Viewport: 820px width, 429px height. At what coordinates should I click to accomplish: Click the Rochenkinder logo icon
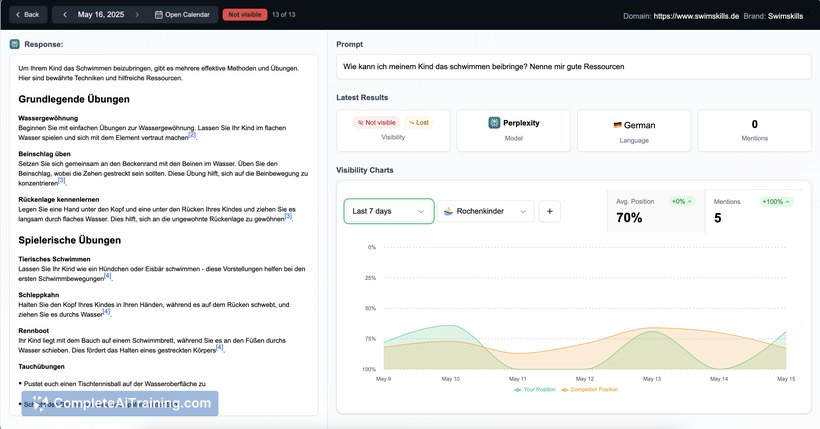click(448, 211)
